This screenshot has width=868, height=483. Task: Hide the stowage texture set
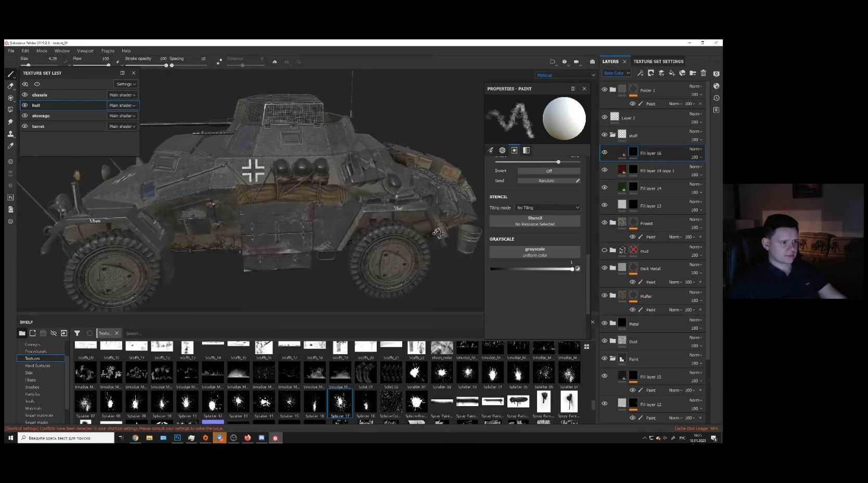[x=24, y=115]
